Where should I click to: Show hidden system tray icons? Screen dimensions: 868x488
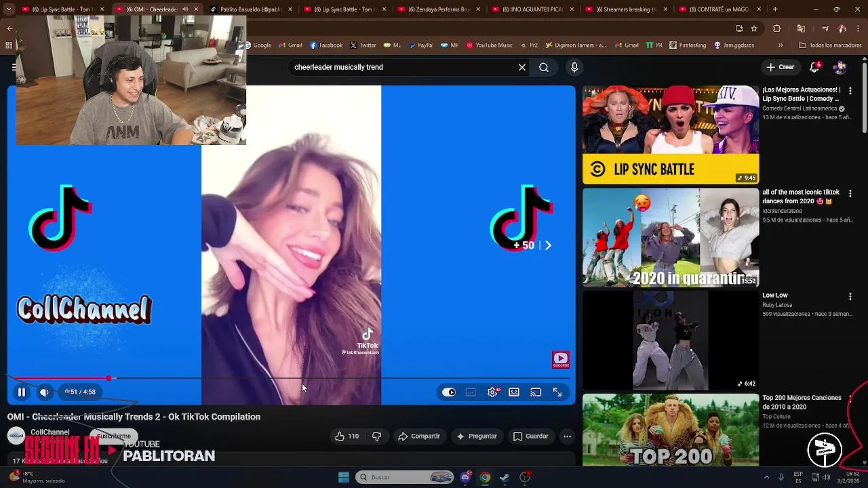coord(767,477)
